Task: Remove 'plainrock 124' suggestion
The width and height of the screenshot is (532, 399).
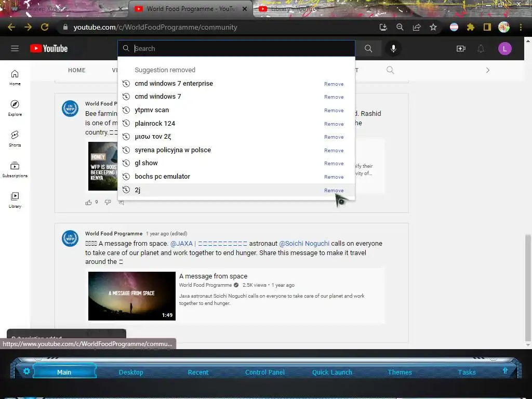Action: [334, 124]
